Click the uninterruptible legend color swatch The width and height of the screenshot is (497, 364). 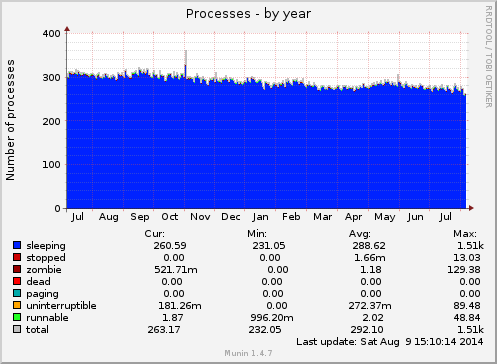pos(17,305)
